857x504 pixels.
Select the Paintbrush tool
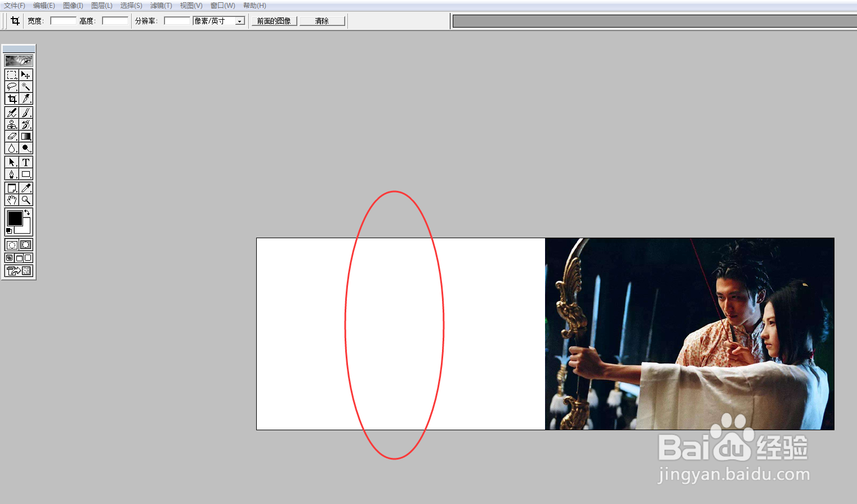26,113
